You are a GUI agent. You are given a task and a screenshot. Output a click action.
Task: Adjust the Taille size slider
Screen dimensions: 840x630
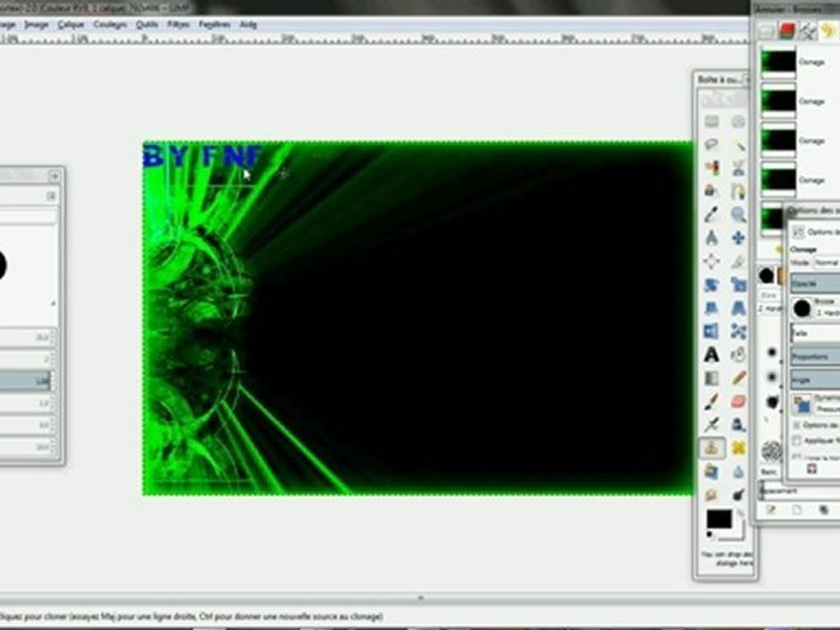click(815, 333)
